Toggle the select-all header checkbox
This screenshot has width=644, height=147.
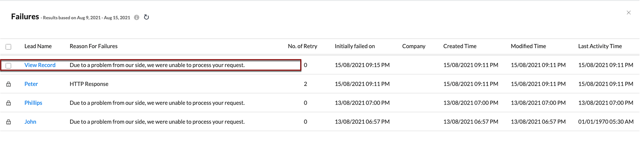pos(9,47)
